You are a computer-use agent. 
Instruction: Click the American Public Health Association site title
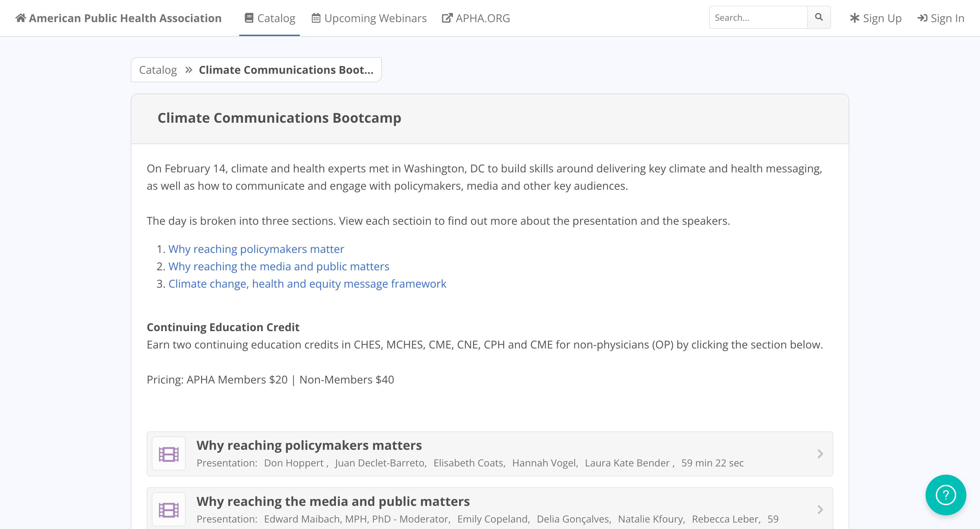[x=125, y=18]
